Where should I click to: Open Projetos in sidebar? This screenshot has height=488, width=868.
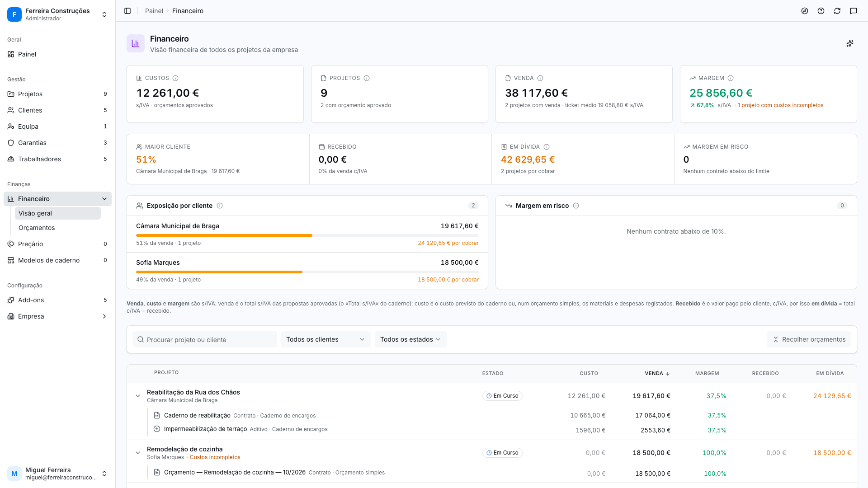[57, 94]
